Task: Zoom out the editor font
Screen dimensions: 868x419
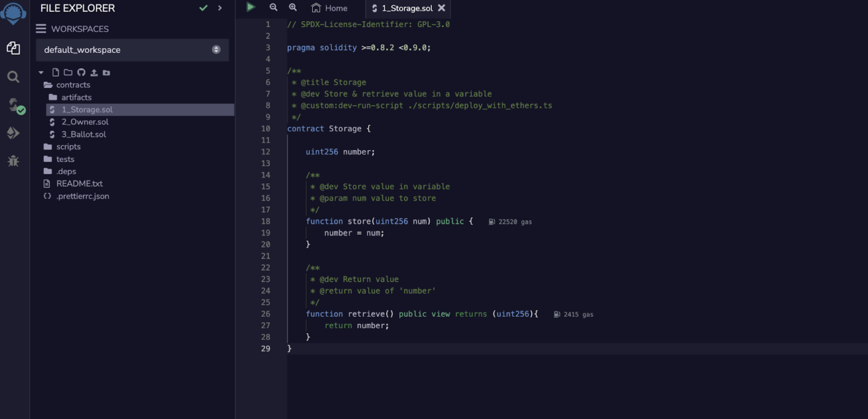Action: point(273,7)
